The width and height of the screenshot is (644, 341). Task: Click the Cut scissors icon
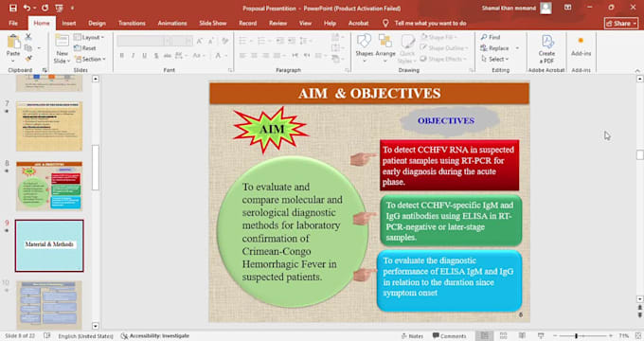click(28, 37)
